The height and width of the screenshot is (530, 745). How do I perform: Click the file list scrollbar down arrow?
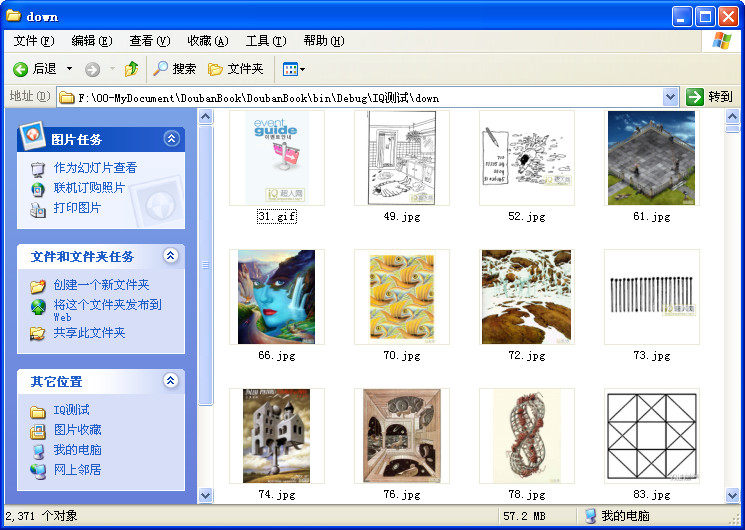pos(732,495)
